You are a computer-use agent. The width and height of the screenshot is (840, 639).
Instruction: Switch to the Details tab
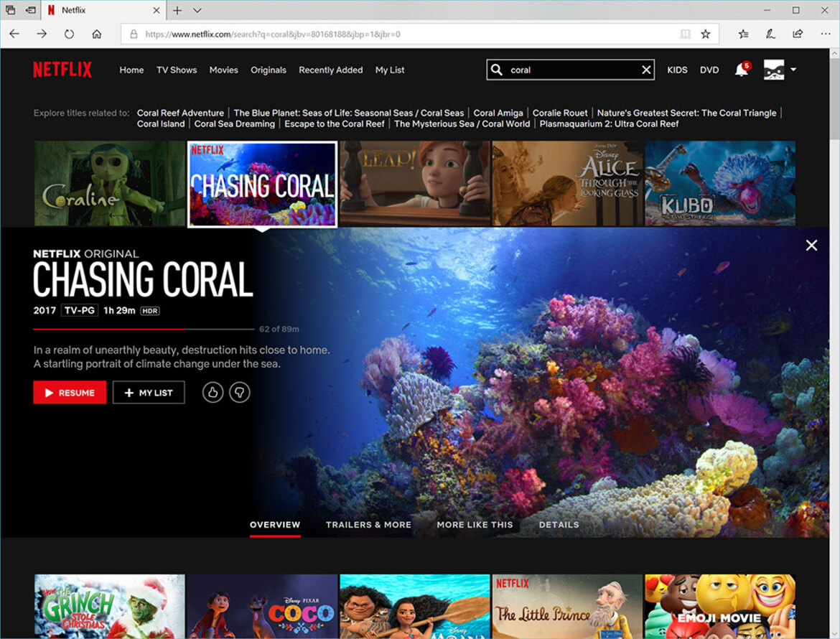point(559,525)
